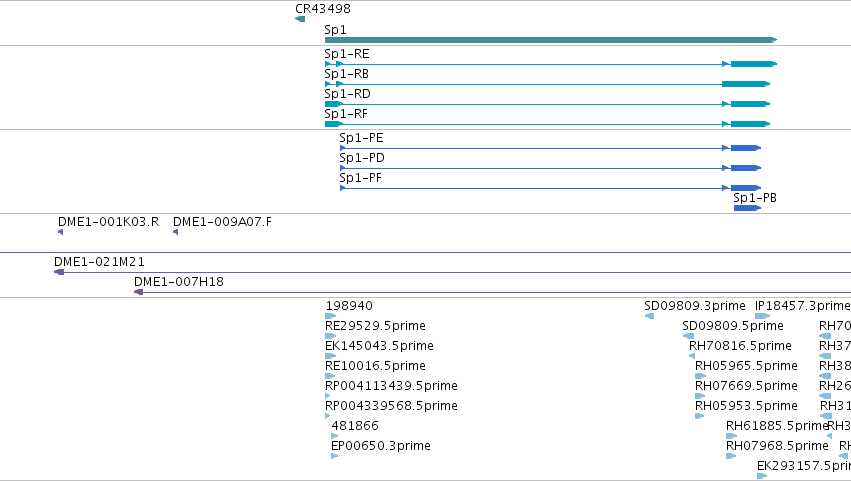
Task: Select the CR43498 gene arrow glyph
Action: point(300,19)
